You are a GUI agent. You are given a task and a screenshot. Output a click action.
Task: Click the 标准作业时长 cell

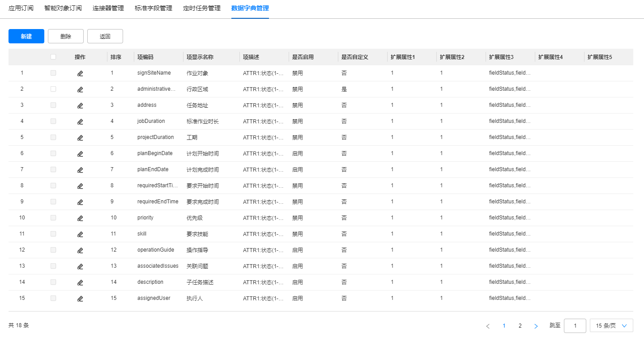coord(203,122)
